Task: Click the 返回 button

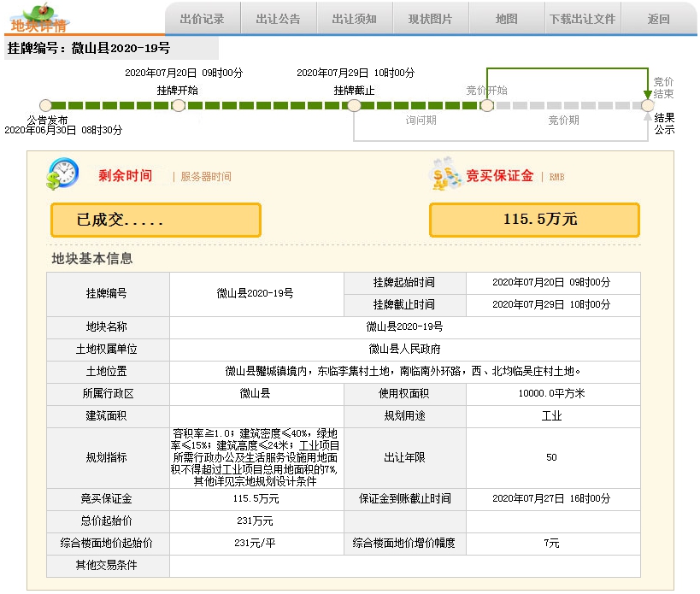Action: [658, 19]
